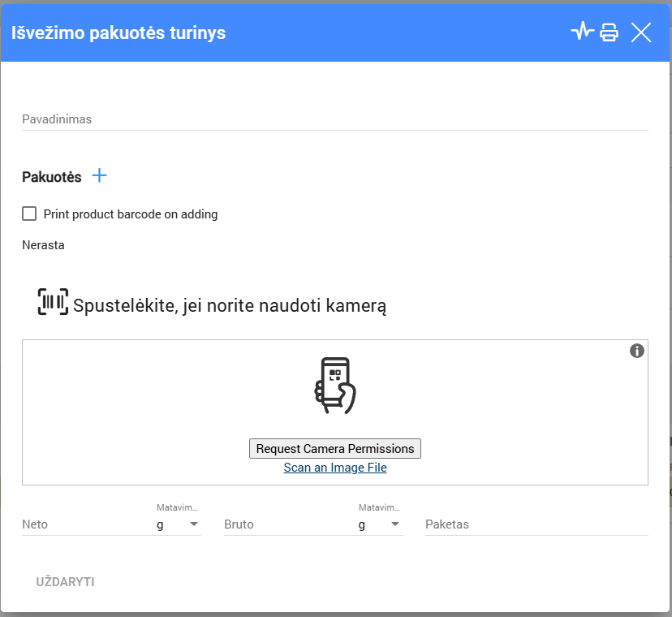
Task: Print the export package contents
Action: click(x=610, y=32)
